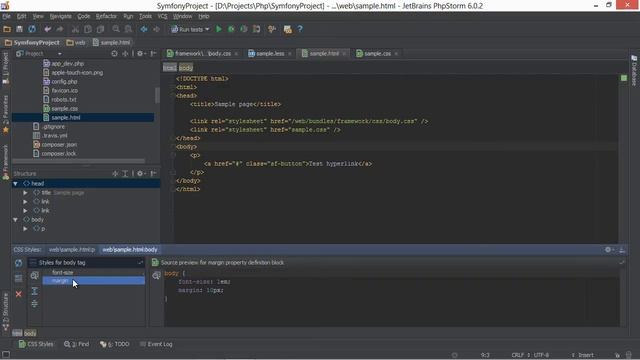
Task: Open the VCS menu
Action: 162,16
